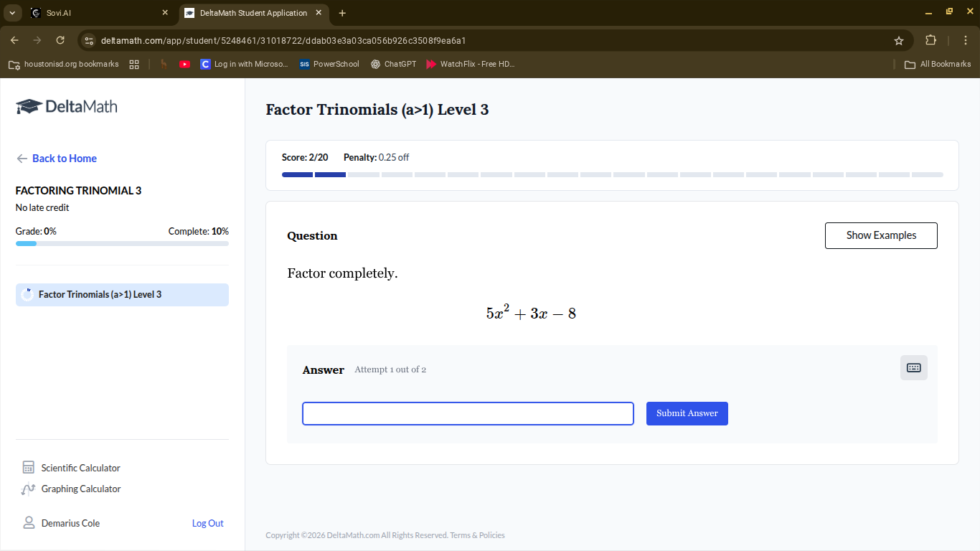Click the Complete 10% progress bar
Screen dimensions: 980x551
pyautogui.click(x=122, y=244)
